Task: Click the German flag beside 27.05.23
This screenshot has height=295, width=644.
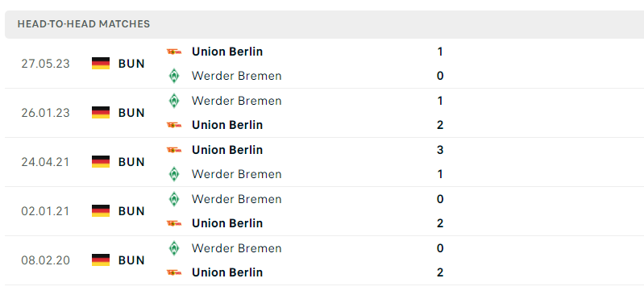Action: 101,64
